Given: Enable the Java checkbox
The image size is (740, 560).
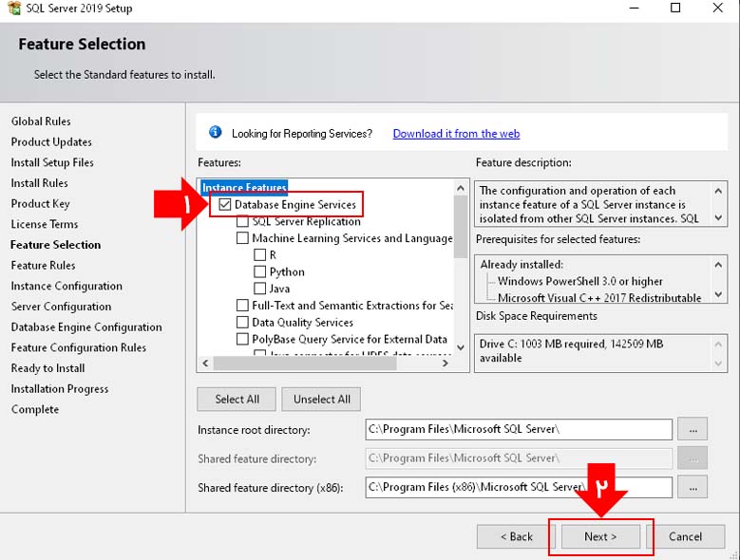Looking at the screenshot, I should tap(259, 289).
